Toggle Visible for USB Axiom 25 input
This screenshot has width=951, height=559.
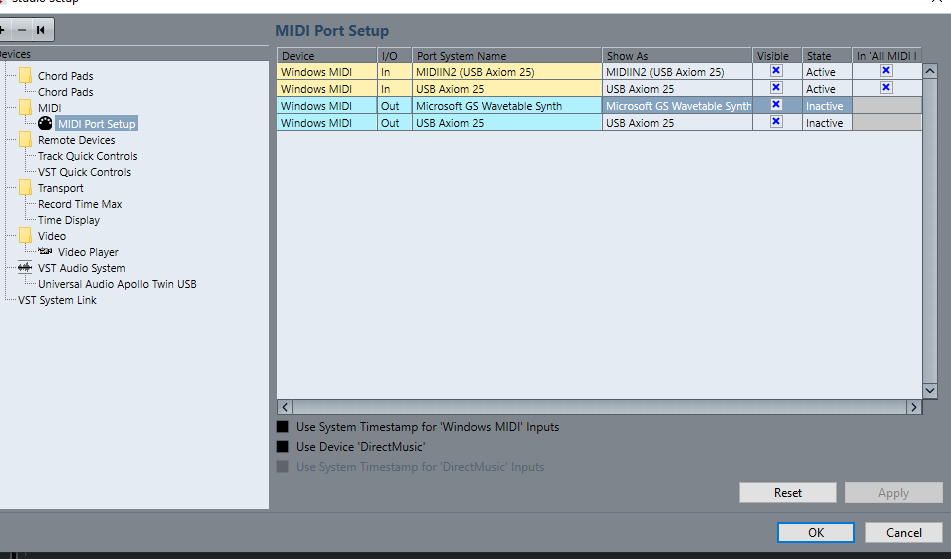pos(776,88)
